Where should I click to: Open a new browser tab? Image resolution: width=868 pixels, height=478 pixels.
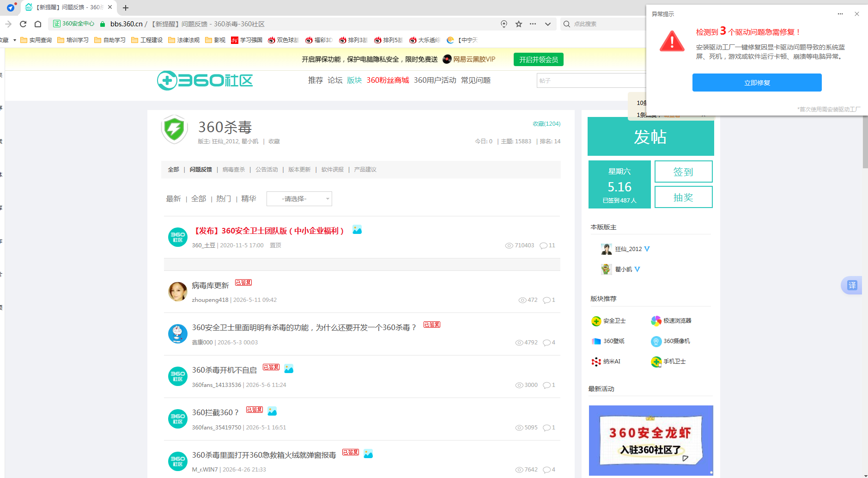pyautogui.click(x=126, y=7)
